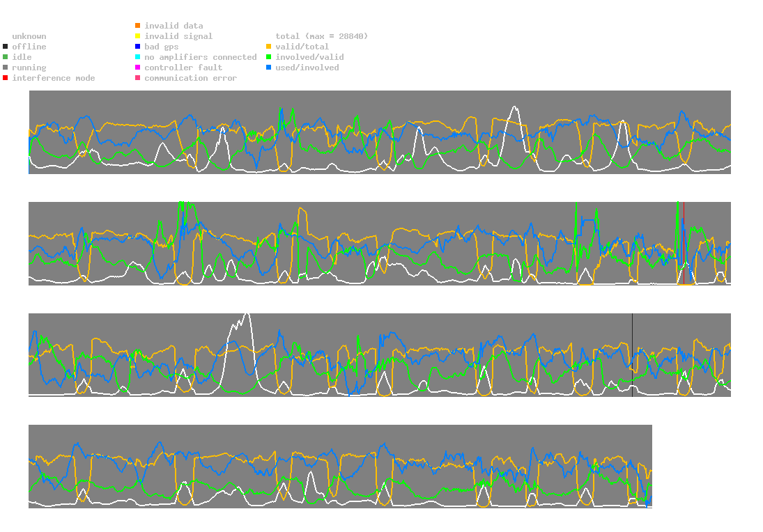Screen dimensions: 763x532
Task: Click the 'interference mode' legend text
Action: (54, 78)
